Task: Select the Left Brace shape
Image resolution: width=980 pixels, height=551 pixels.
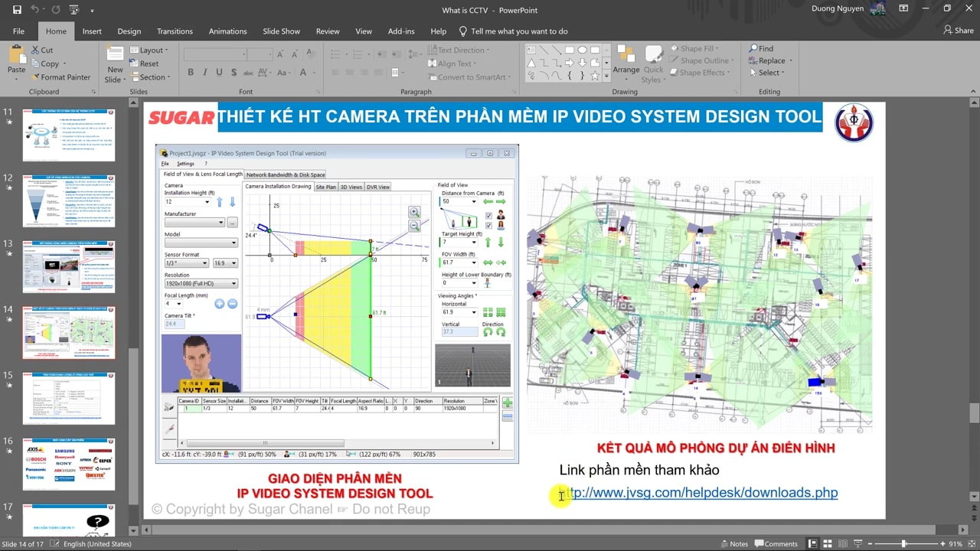Action: coord(570,75)
